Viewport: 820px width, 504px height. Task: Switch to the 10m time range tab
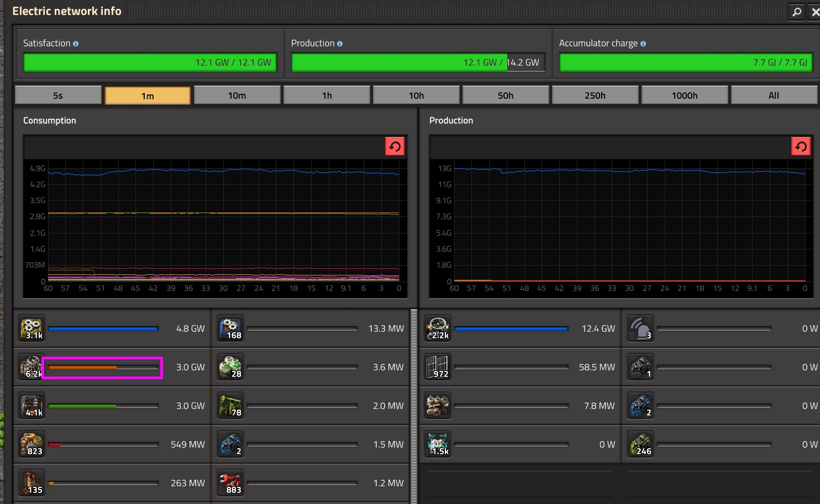(x=237, y=96)
